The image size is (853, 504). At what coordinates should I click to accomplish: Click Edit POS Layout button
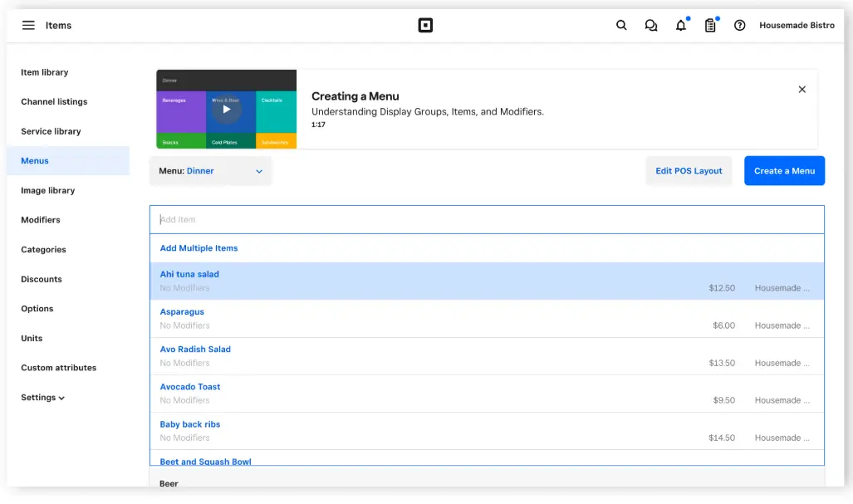(x=689, y=171)
